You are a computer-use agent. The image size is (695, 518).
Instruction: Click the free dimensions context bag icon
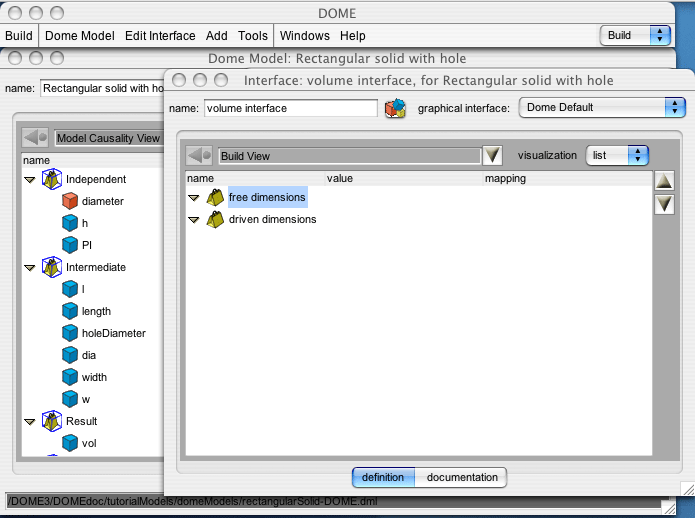click(215, 197)
